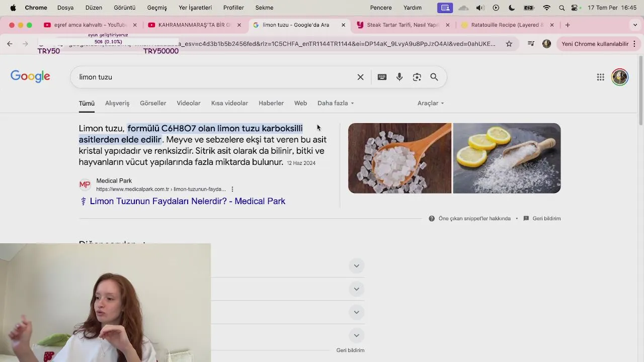Screen dimensions: 644x362
Task: Open the Araçlar tools dropdown
Action: [x=431, y=103]
